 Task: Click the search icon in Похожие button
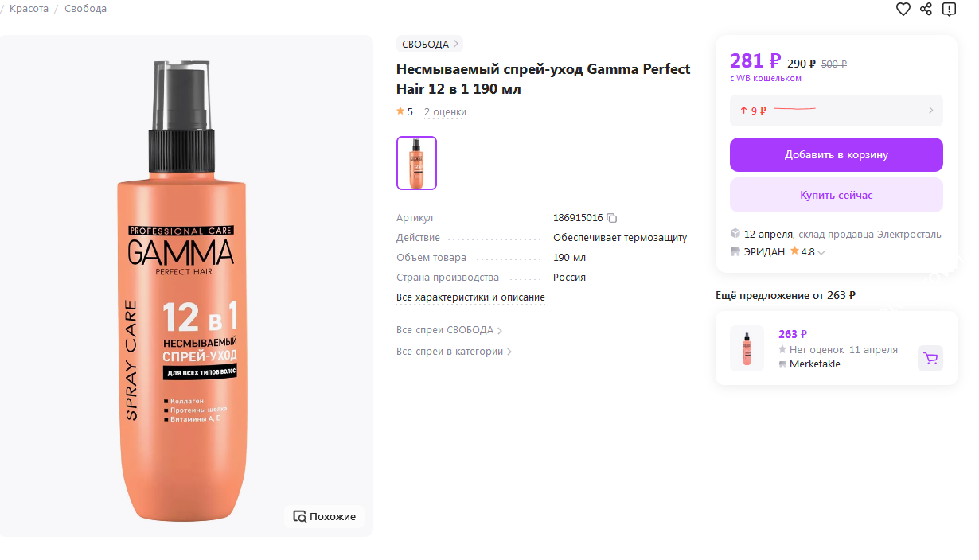point(299,516)
